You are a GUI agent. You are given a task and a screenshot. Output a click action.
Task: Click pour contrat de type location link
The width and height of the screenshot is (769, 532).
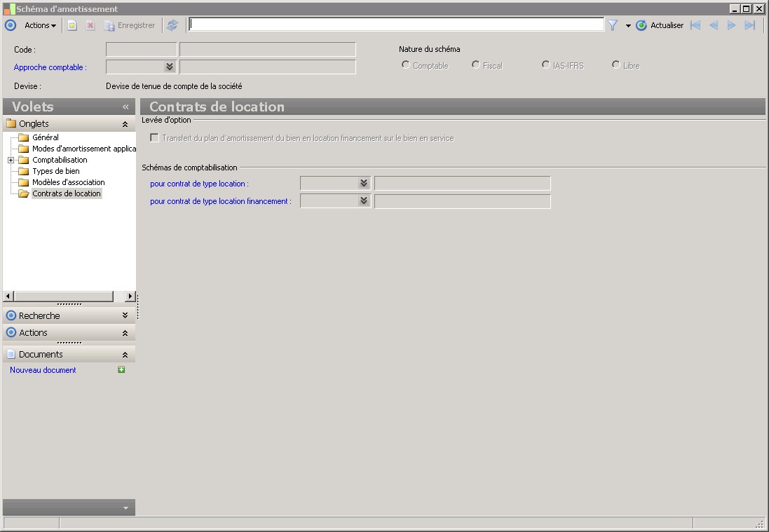coord(200,184)
